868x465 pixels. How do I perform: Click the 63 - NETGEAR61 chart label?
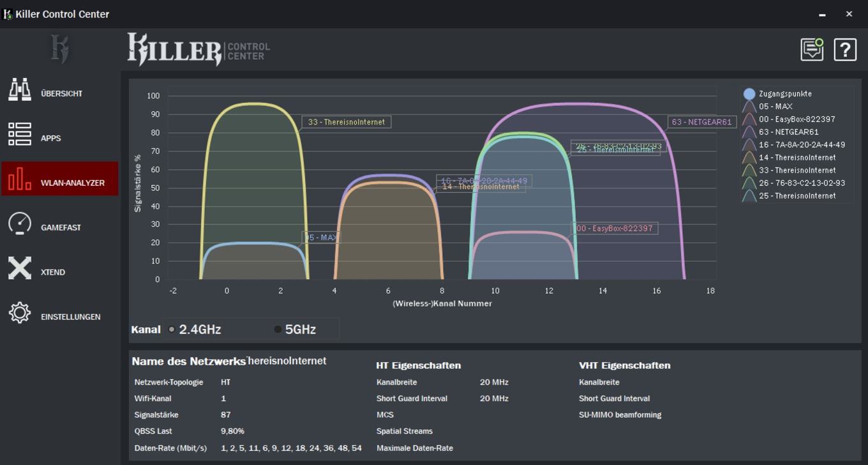tap(702, 121)
